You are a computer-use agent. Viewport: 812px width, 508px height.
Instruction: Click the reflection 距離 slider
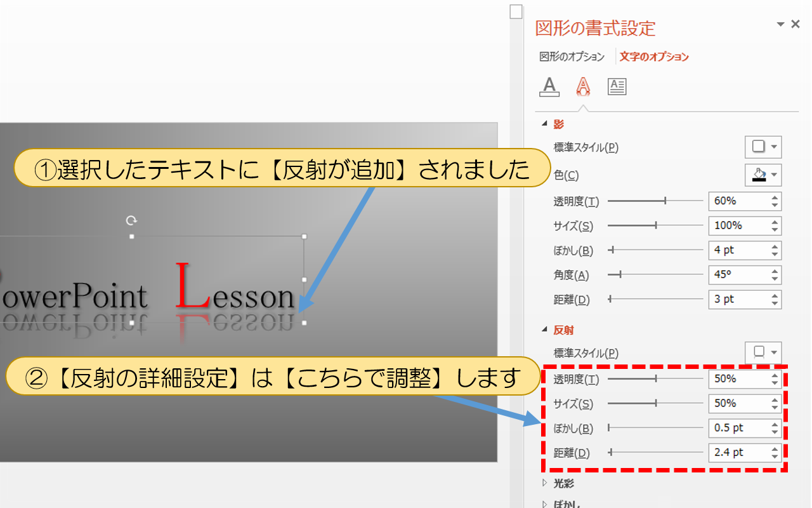point(655,453)
